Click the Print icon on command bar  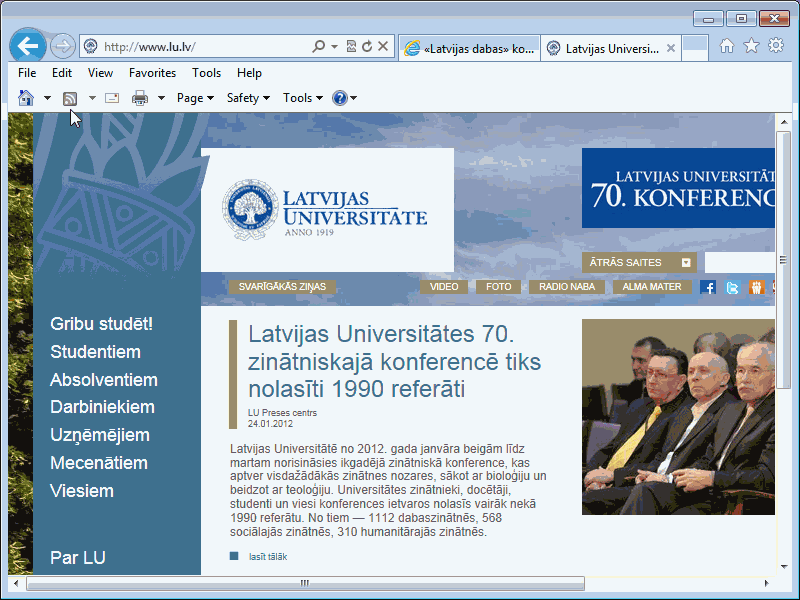click(x=140, y=97)
